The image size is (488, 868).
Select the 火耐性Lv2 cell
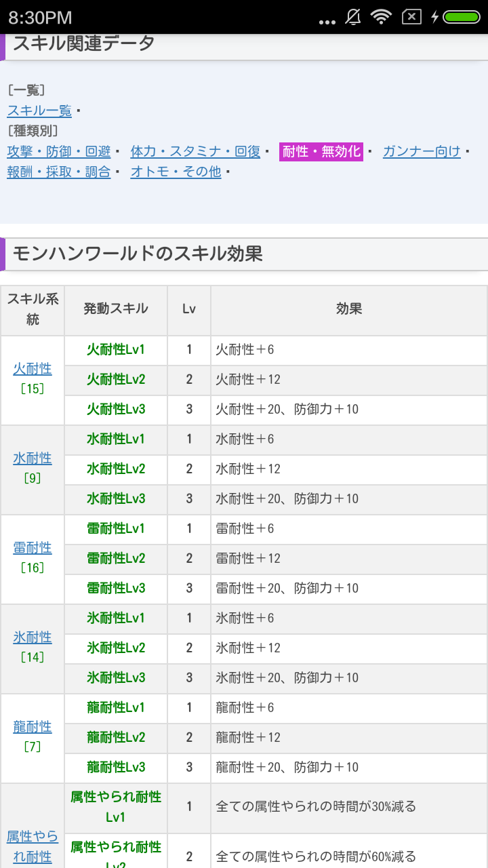coord(116,380)
